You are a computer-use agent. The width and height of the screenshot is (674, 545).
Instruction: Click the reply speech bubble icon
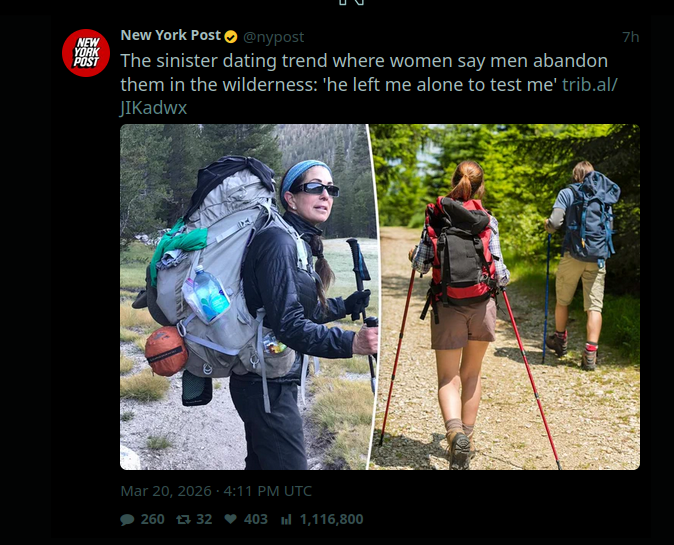coord(127,520)
